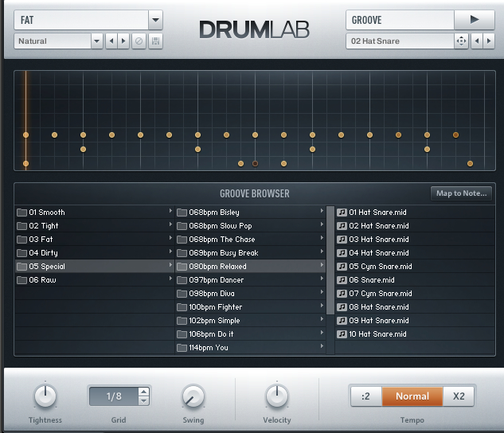The height and width of the screenshot is (433, 504).
Task: Select 10 Hat Snare.mid file
Action: pyautogui.click(x=415, y=334)
